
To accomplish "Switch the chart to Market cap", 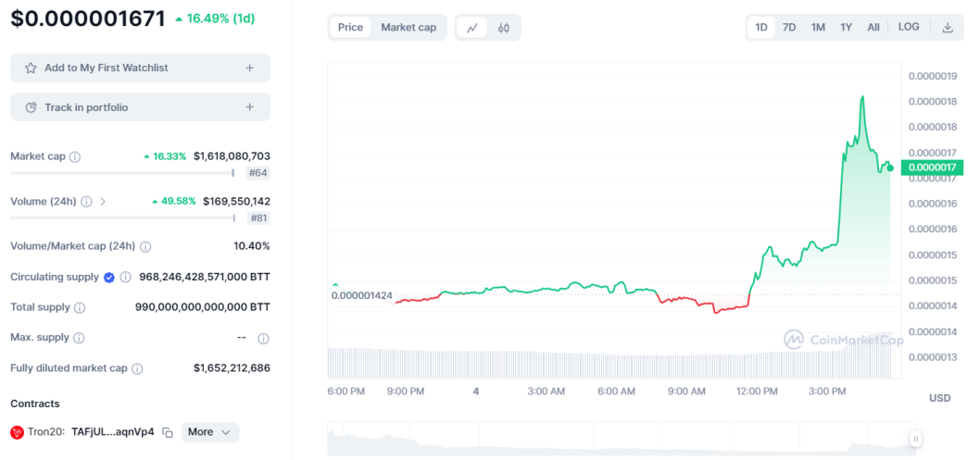I will [408, 28].
